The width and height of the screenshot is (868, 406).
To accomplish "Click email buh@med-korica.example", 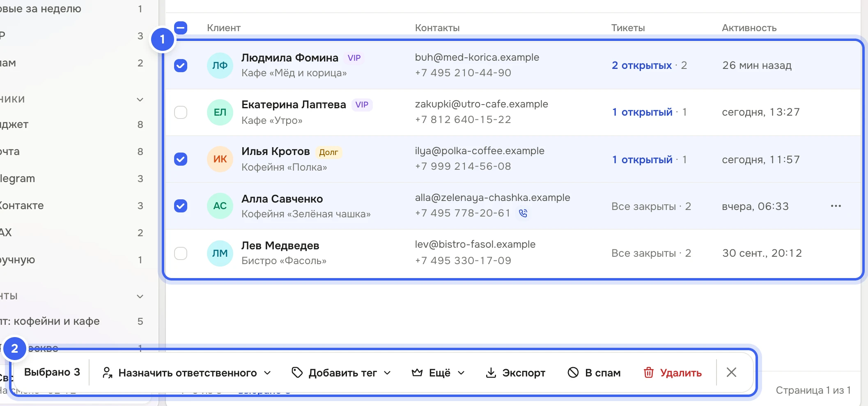I will coord(477,57).
